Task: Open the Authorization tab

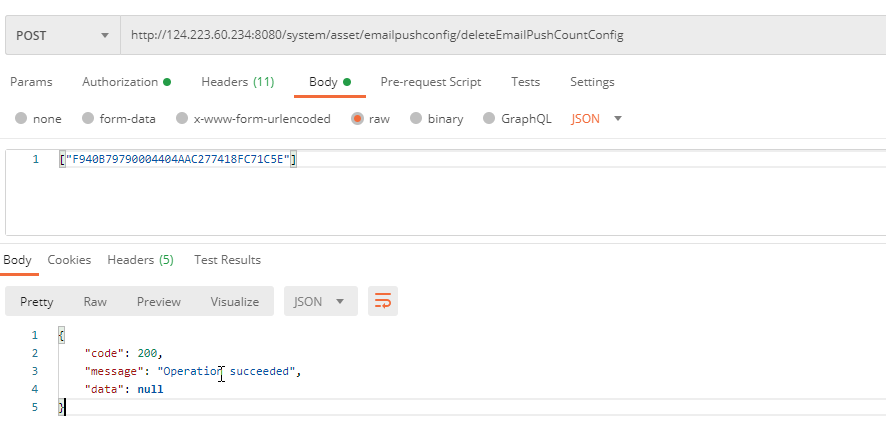Action: click(125, 82)
